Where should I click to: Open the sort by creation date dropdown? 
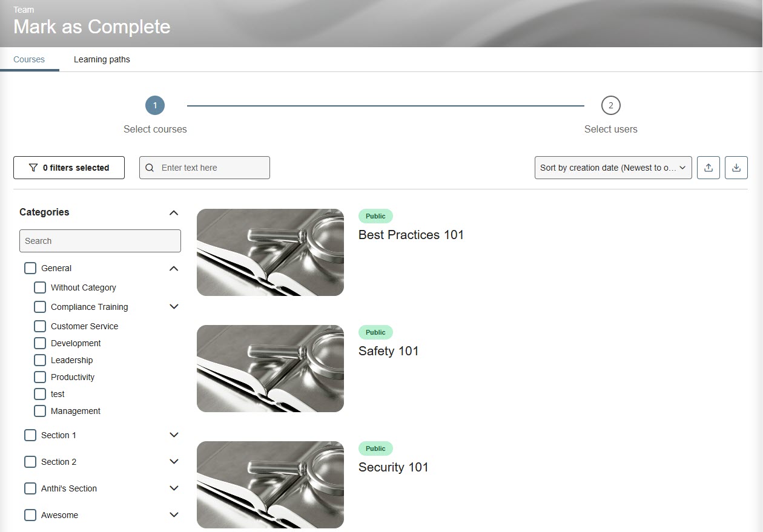pos(613,168)
